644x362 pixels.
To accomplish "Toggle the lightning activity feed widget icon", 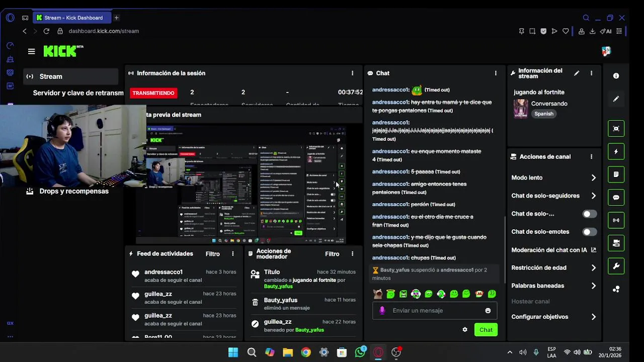I will coord(616,151).
